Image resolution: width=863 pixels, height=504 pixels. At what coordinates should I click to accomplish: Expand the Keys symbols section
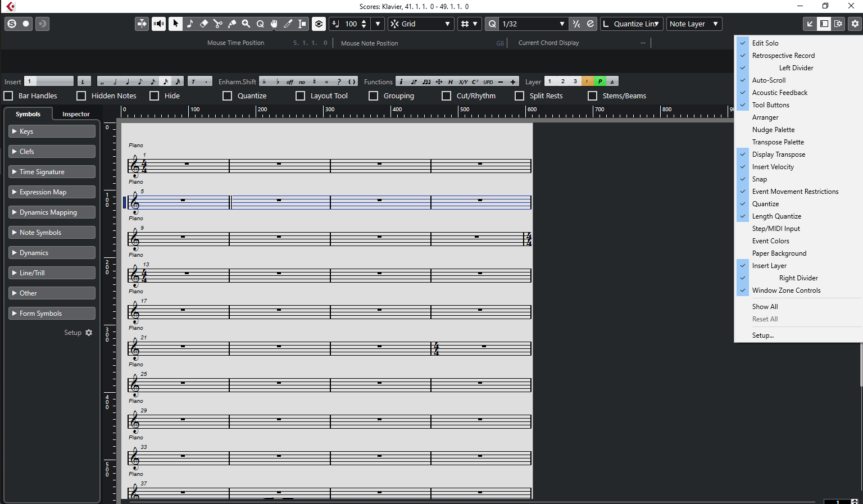coord(52,131)
